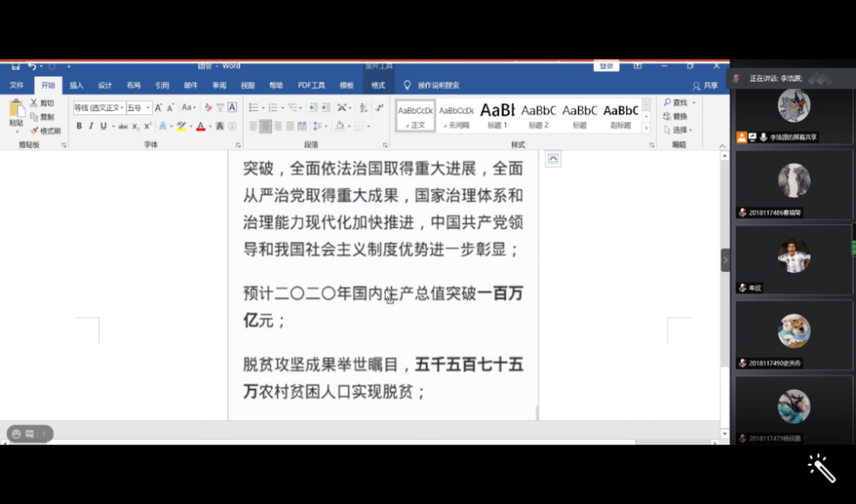Click the Sign in (登录) button
Viewport: 856px width, 504px height.
coord(606,66)
